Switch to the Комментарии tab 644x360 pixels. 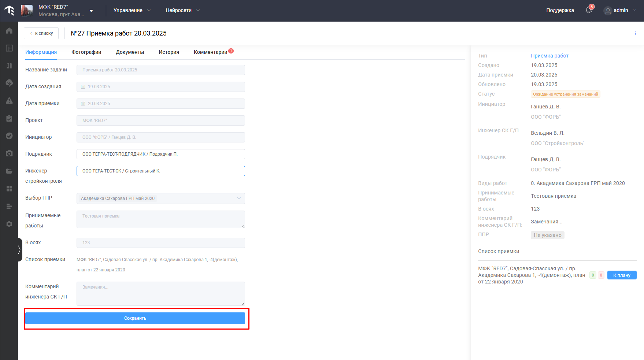pyautogui.click(x=211, y=52)
